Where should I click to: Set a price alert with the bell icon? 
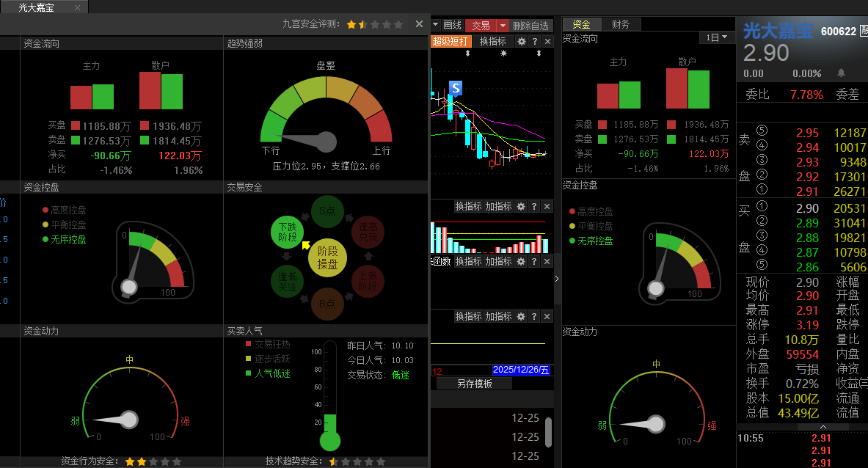(841, 73)
